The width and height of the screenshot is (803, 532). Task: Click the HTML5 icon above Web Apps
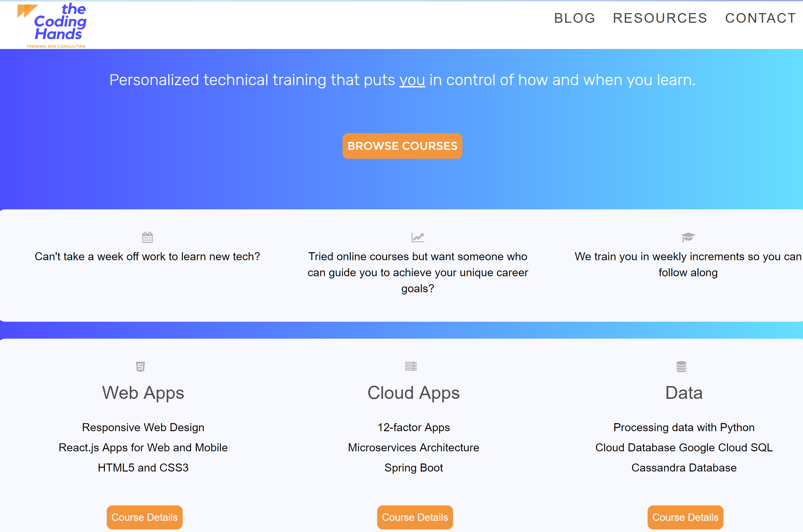coord(140,367)
